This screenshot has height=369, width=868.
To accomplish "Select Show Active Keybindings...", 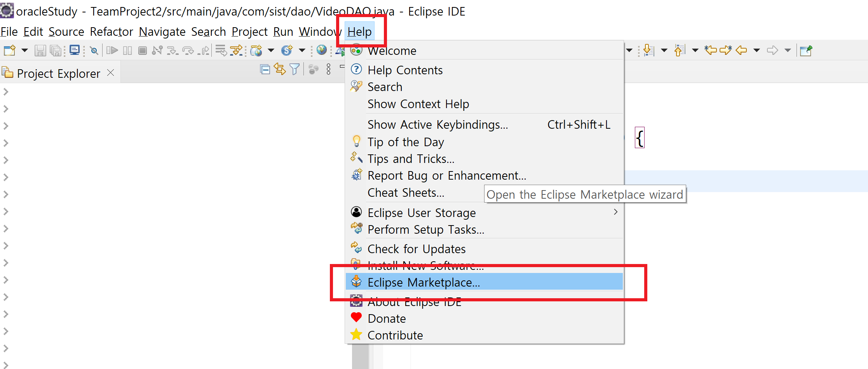I will [x=484, y=124].
